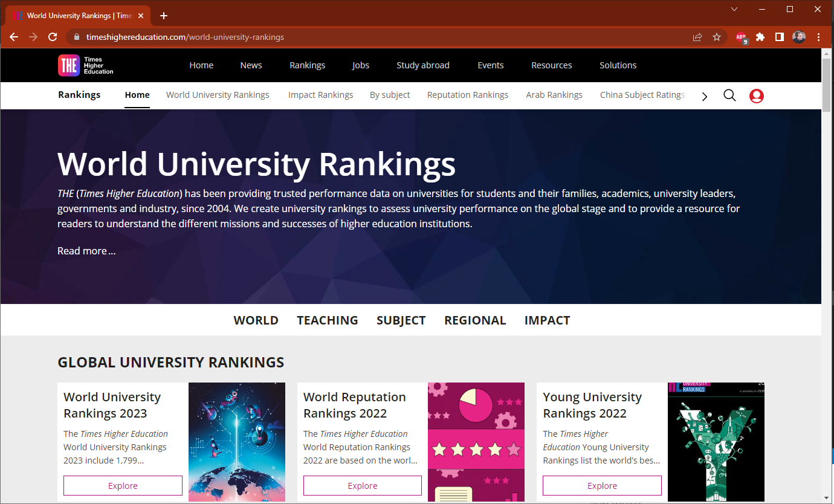
Task: Reload the page using refresh icon
Action: pos(53,37)
